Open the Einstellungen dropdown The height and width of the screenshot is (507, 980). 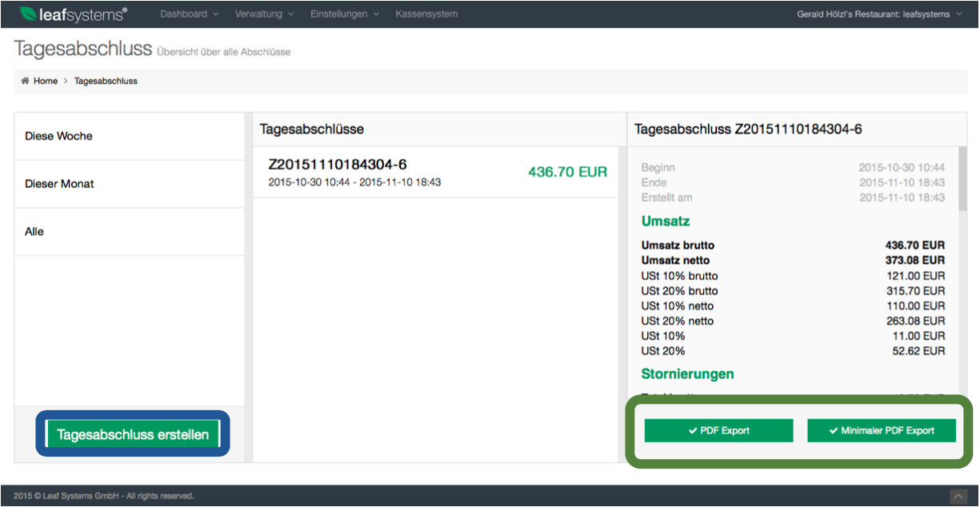point(339,14)
